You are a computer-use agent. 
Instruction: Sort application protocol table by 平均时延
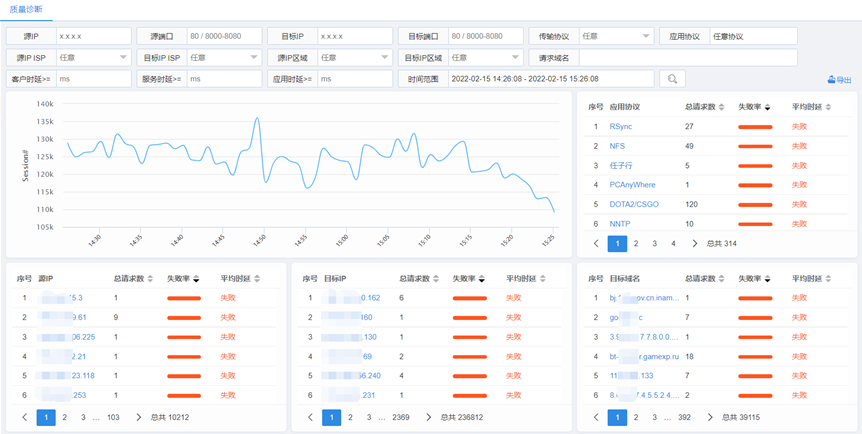pyautogui.click(x=828, y=107)
